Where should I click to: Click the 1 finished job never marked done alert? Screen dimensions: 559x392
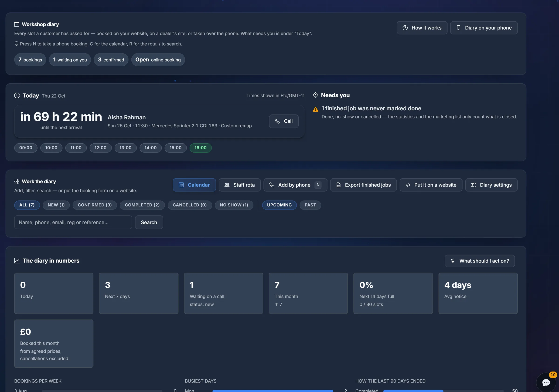click(x=415, y=112)
